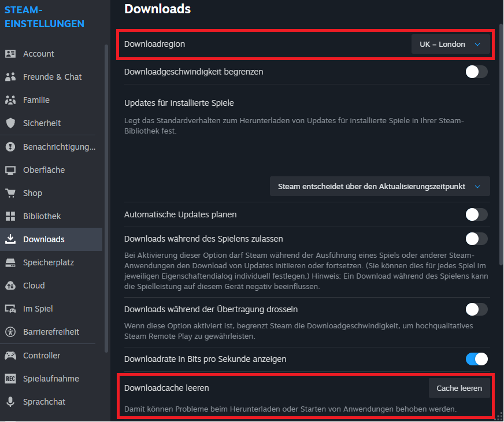This screenshot has width=504, height=422.
Task: Click the Familie group icon
Action: point(10,100)
